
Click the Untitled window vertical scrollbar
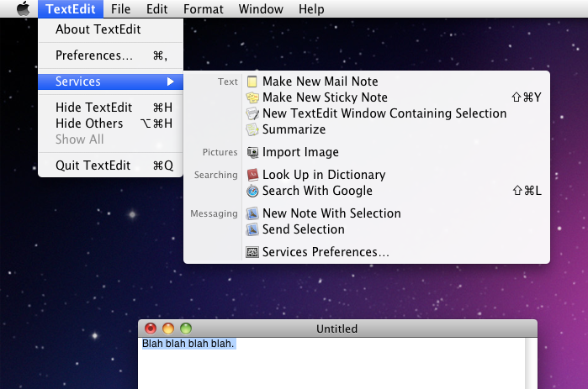[531, 363]
